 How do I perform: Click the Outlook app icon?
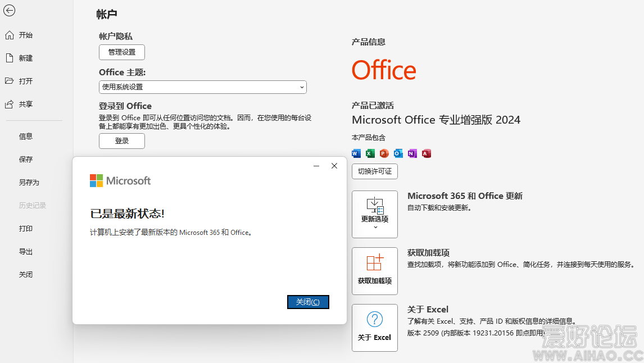click(398, 153)
